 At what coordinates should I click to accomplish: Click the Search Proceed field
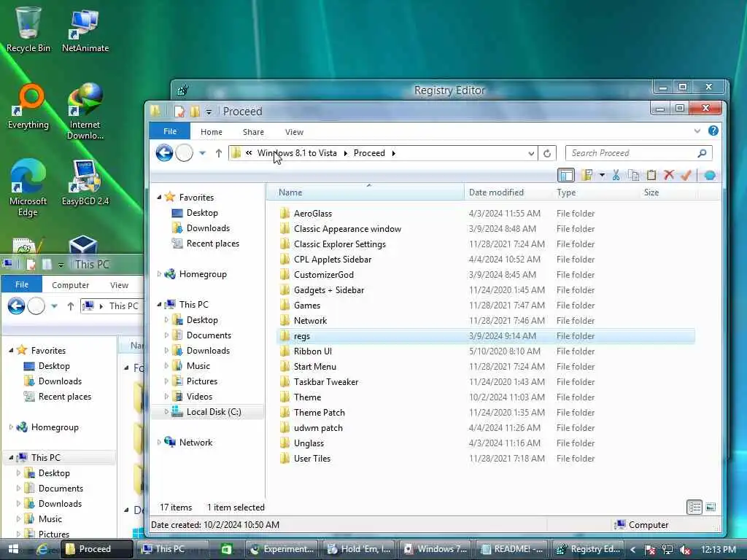coord(638,153)
